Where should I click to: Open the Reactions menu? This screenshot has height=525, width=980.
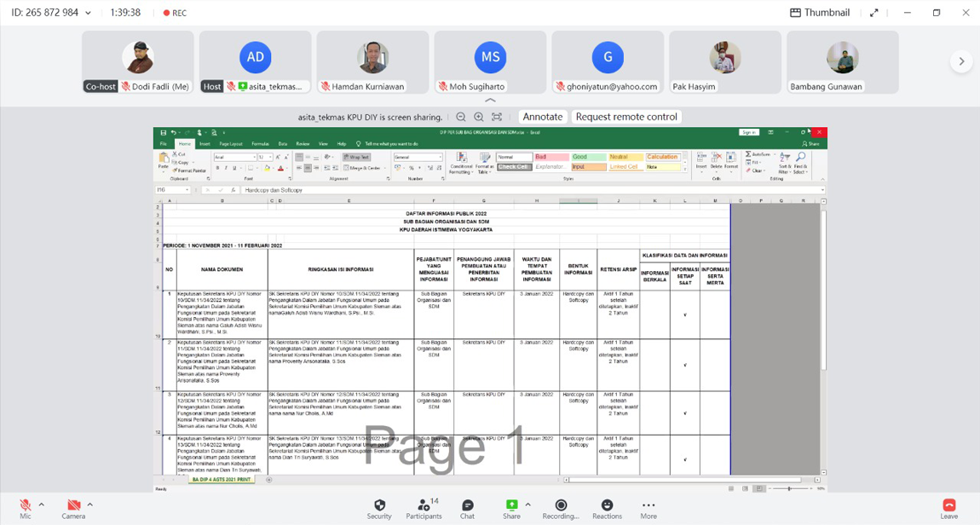607,505
